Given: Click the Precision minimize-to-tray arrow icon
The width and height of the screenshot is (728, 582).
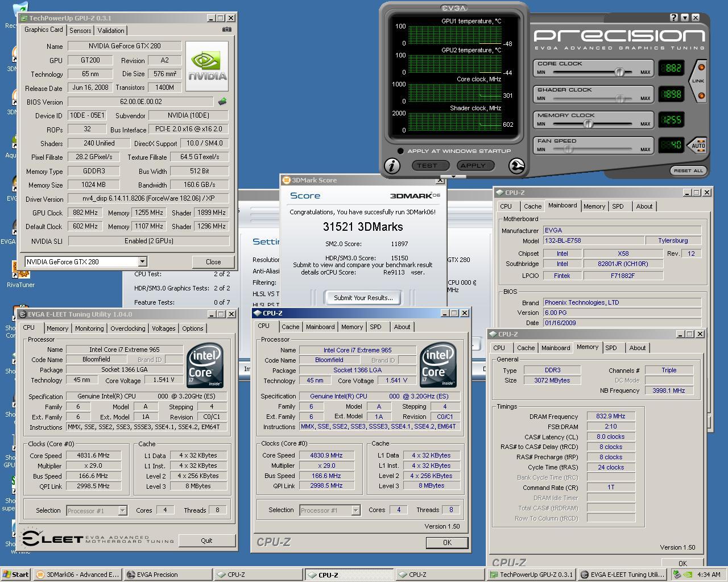Looking at the screenshot, I should [685, 18].
